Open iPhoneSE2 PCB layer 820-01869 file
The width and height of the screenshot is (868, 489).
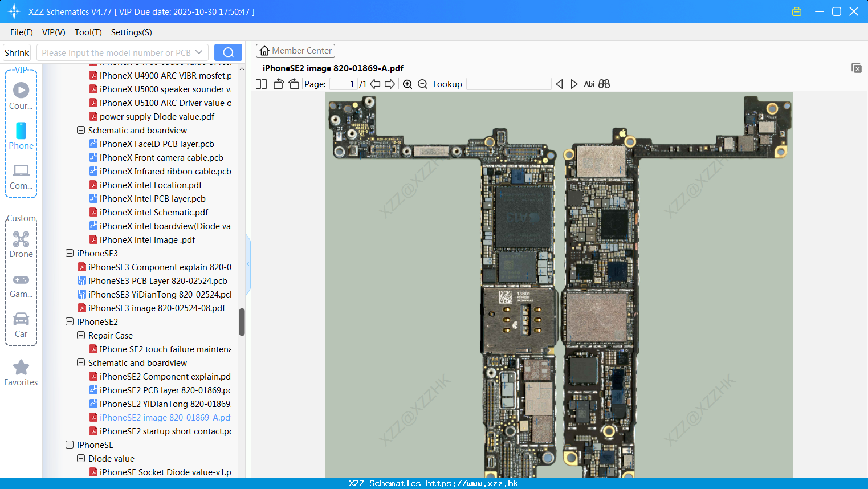pyautogui.click(x=166, y=390)
